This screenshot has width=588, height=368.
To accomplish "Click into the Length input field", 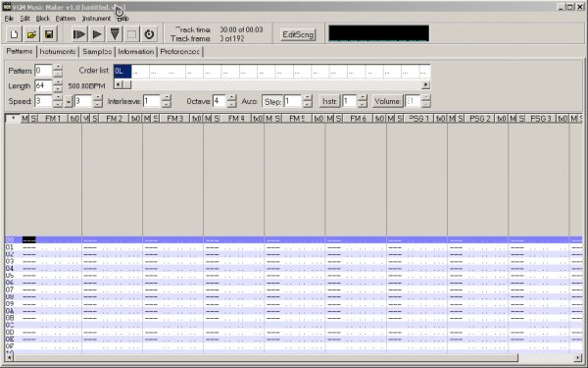I will coord(43,86).
